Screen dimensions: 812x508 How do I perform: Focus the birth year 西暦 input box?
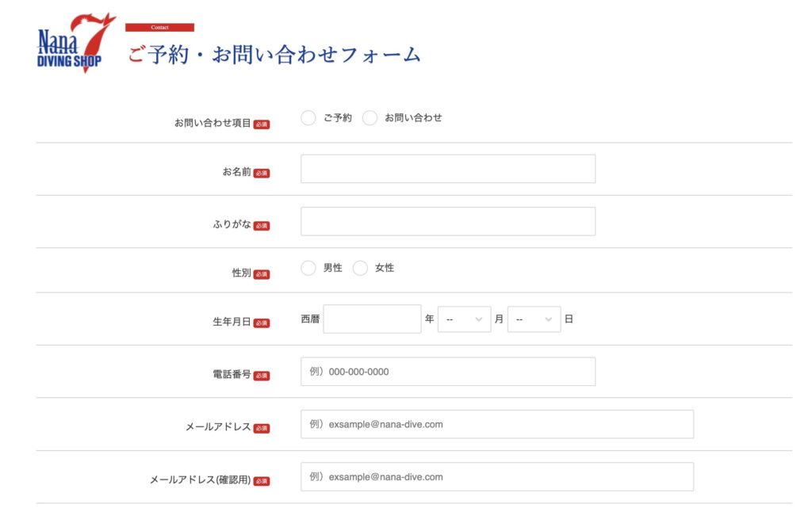tap(372, 319)
